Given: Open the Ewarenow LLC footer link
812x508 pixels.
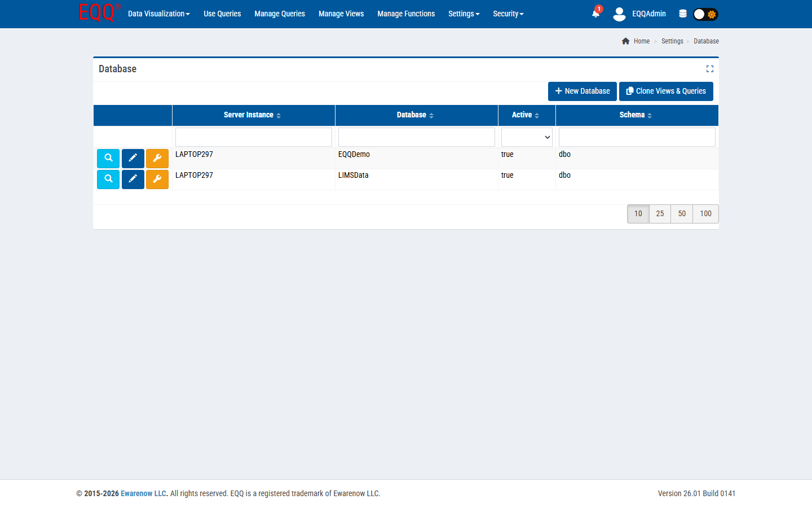Looking at the screenshot, I should [143, 493].
